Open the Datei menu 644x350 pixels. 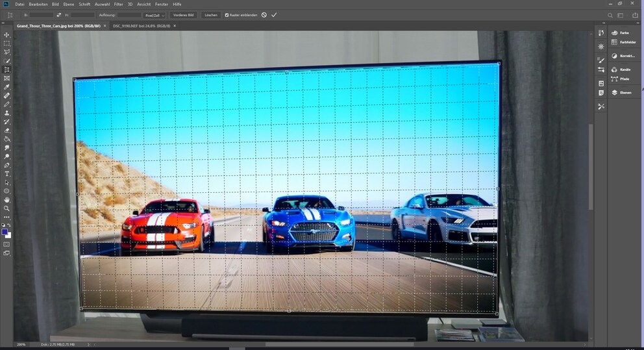(19, 4)
